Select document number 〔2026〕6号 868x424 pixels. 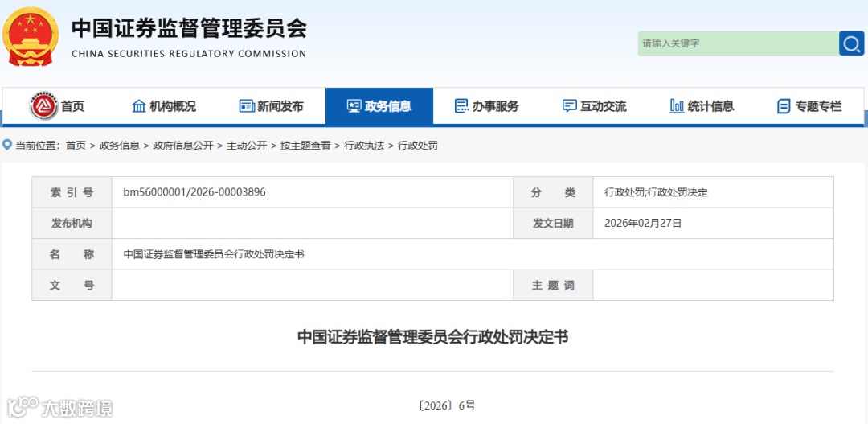pos(446,405)
